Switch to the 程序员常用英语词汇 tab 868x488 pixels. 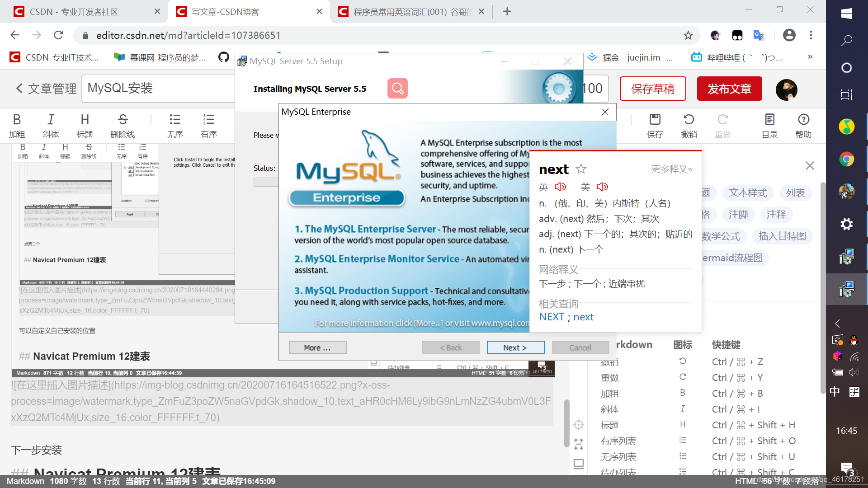pyautogui.click(x=412, y=12)
